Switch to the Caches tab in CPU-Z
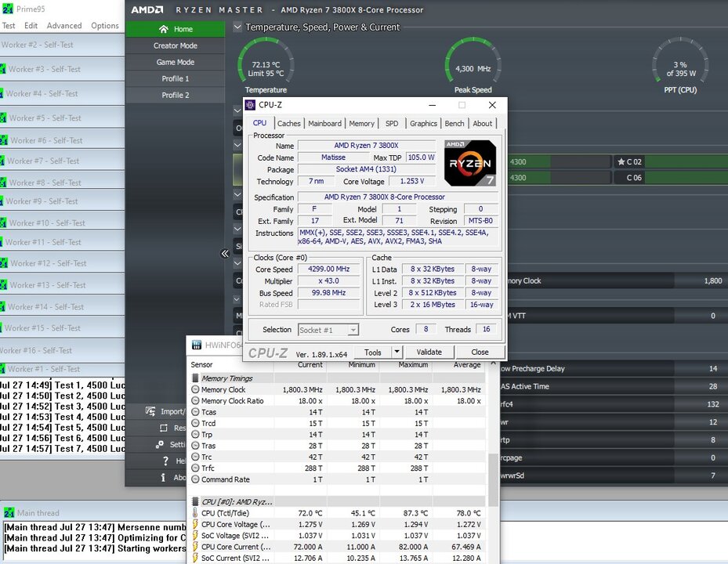 pos(289,124)
